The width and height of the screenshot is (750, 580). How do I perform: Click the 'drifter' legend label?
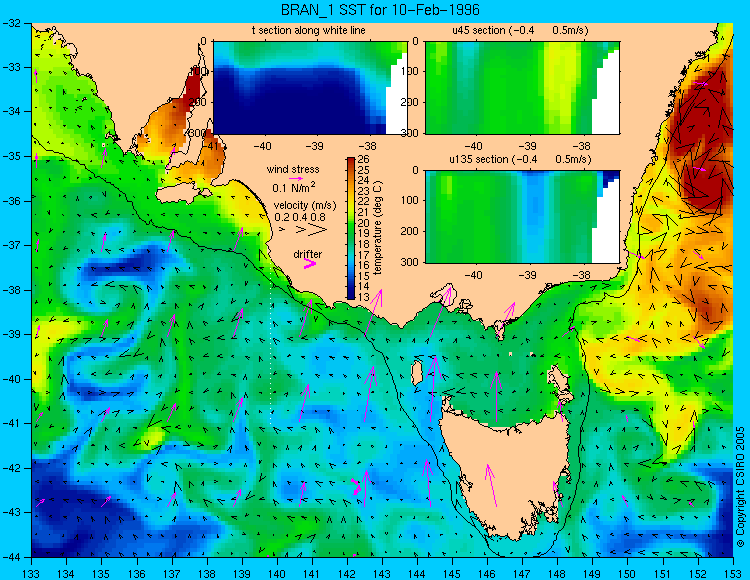click(x=308, y=254)
